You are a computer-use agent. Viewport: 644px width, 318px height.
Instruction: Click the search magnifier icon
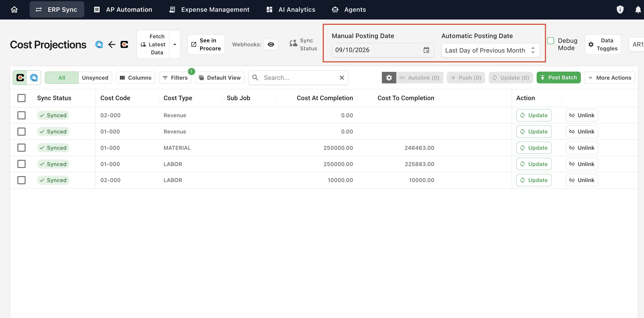point(255,78)
